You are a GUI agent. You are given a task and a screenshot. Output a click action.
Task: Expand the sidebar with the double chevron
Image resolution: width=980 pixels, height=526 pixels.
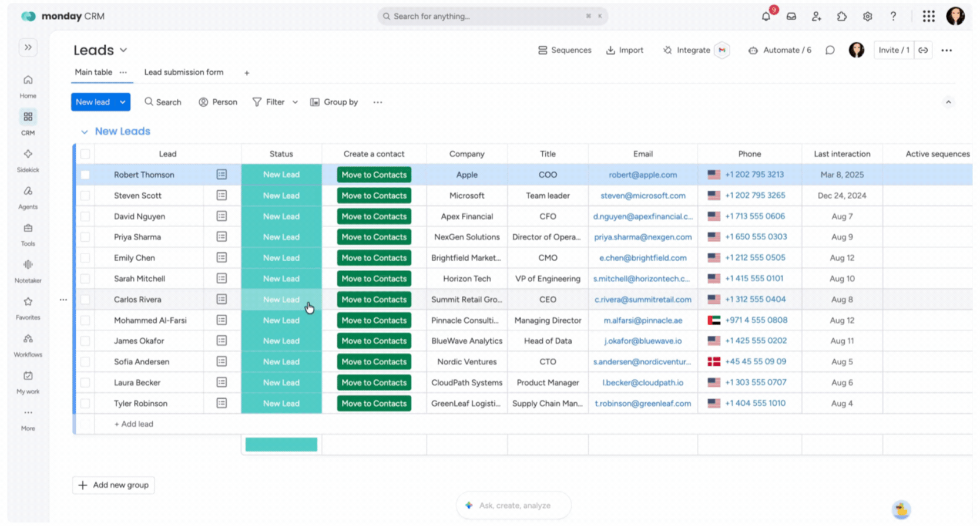28,47
